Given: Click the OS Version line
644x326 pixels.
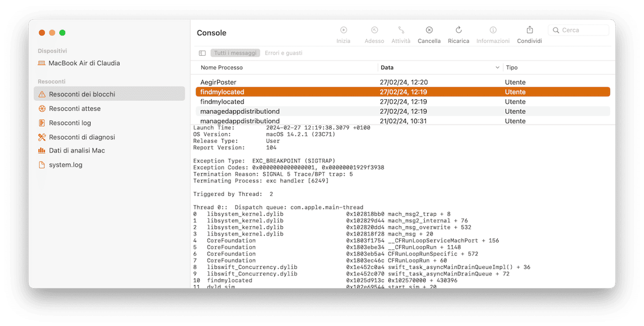Looking at the screenshot, I should tap(264, 135).
